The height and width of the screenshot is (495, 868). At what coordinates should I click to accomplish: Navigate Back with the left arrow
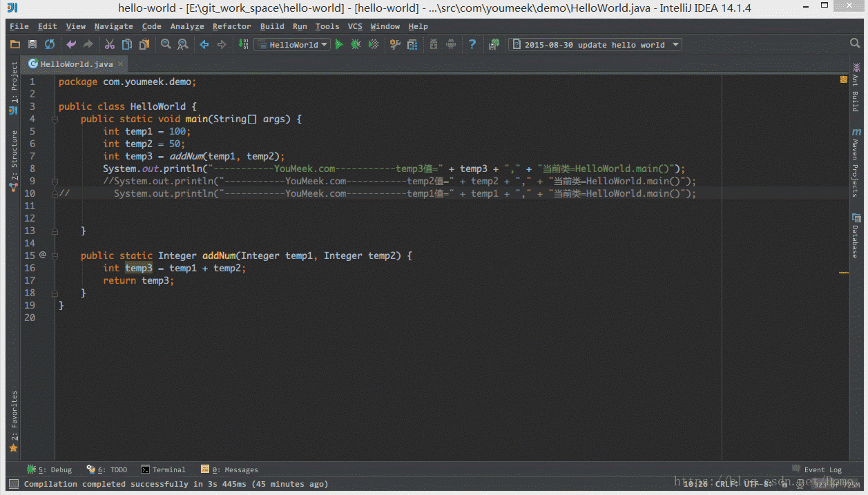(x=204, y=44)
